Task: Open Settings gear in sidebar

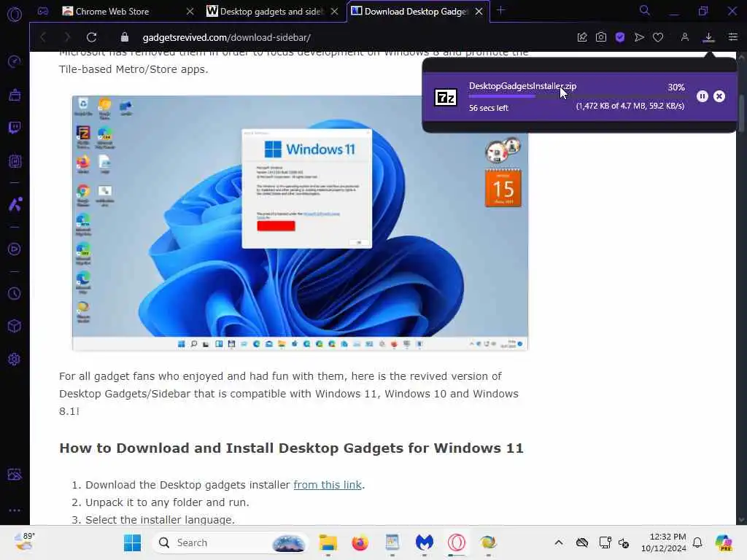Action: pyautogui.click(x=15, y=359)
